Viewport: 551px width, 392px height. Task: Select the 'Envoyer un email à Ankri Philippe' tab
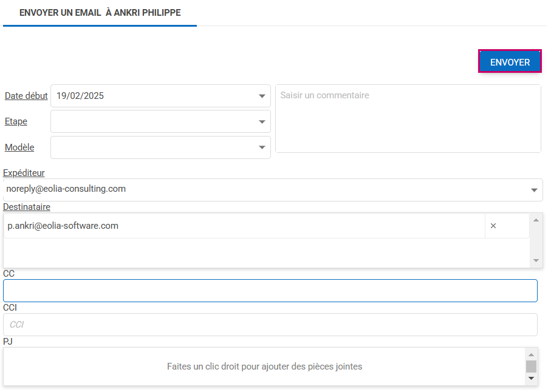pyautogui.click(x=100, y=13)
